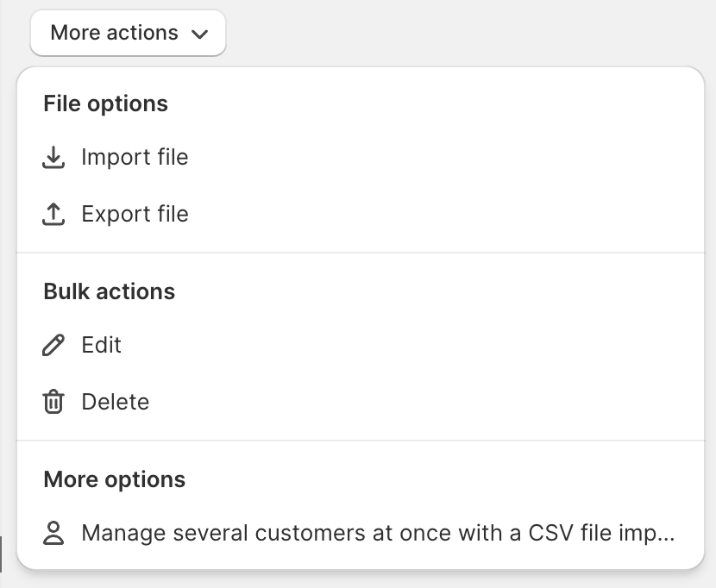Click the pencil icon beside Edit

coord(53,345)
